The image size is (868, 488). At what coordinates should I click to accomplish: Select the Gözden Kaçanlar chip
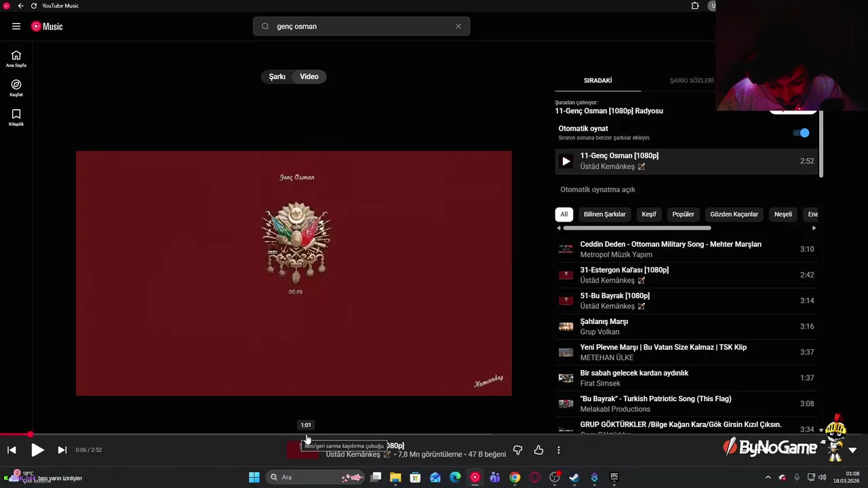point(734,214)
